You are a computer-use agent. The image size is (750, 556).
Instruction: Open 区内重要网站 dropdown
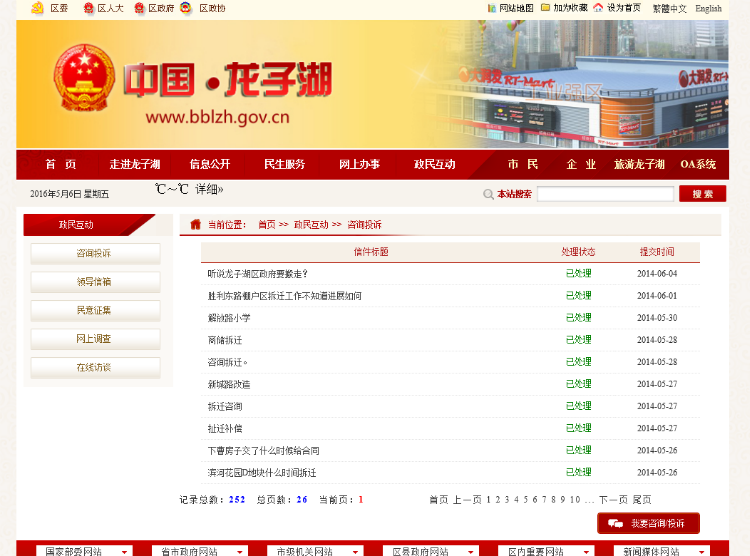[x=546, y=551]
